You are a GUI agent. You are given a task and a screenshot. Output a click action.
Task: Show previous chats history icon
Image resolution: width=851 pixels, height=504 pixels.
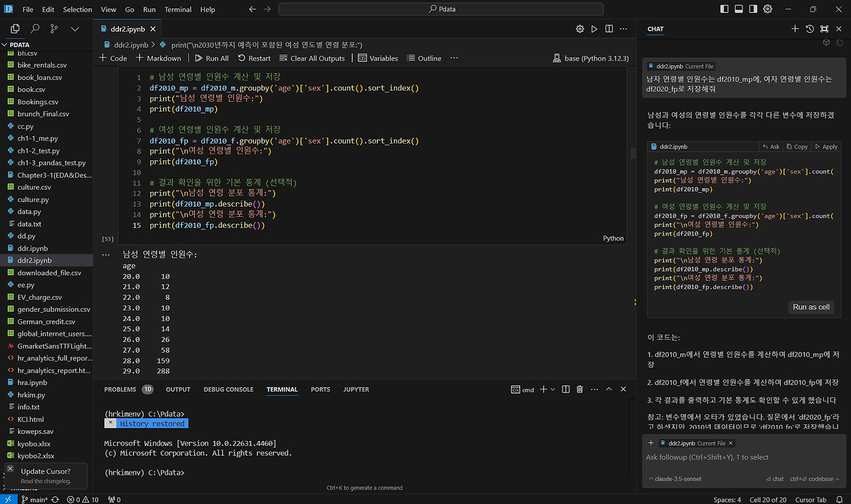point(810,29)
